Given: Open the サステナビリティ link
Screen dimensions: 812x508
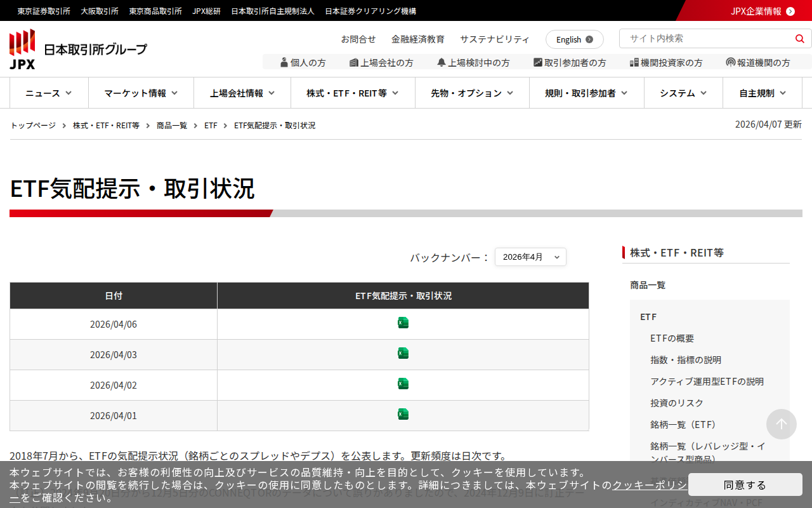Looking at the screenshot, I should (495, 39).
